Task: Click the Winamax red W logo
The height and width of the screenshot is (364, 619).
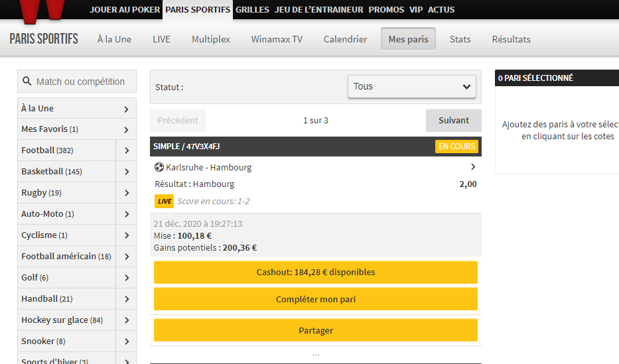Action: click(42, 11)
